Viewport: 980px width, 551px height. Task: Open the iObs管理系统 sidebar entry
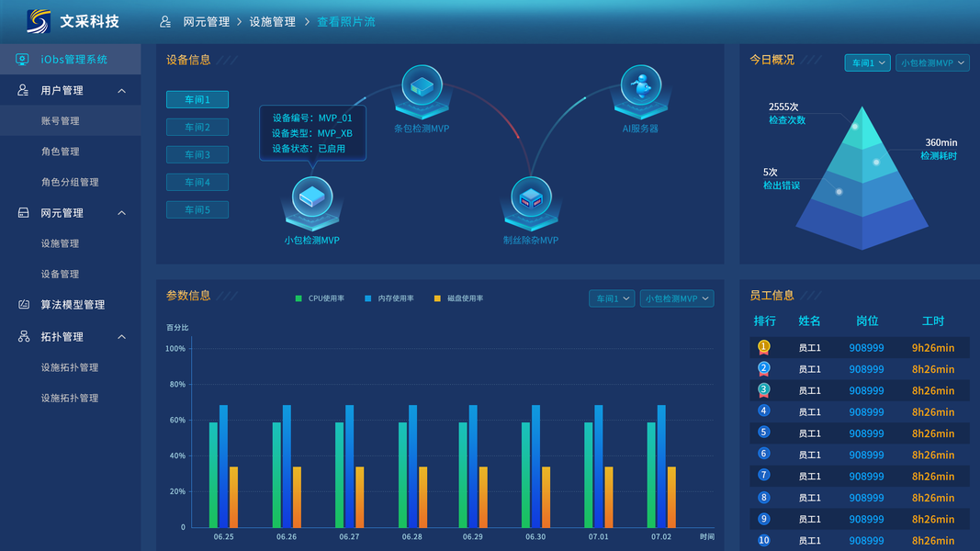tap(70, 60)
